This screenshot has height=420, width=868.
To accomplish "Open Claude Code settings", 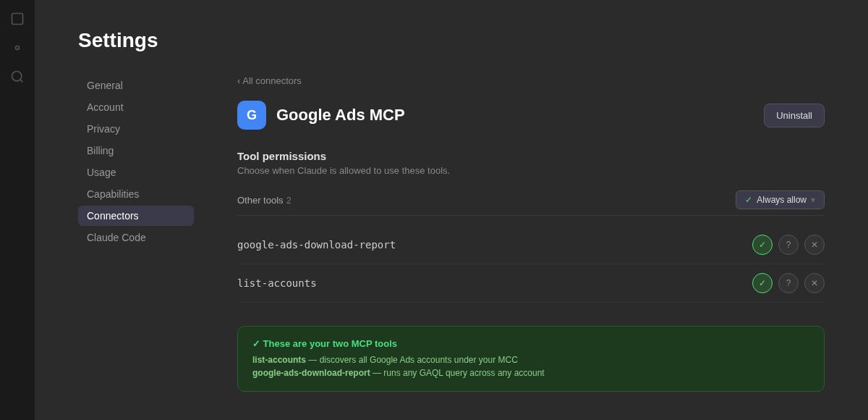I will pyautogui.click(x=136, y=238).
